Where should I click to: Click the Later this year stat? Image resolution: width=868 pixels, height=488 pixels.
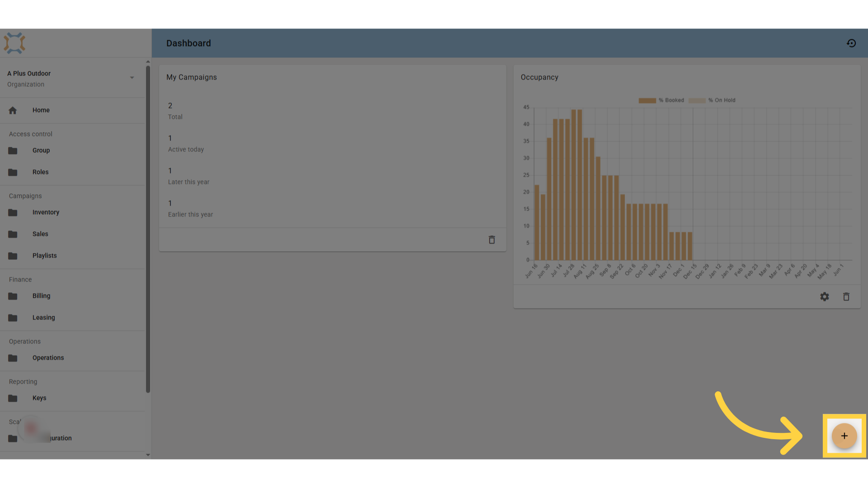[189, 177]
